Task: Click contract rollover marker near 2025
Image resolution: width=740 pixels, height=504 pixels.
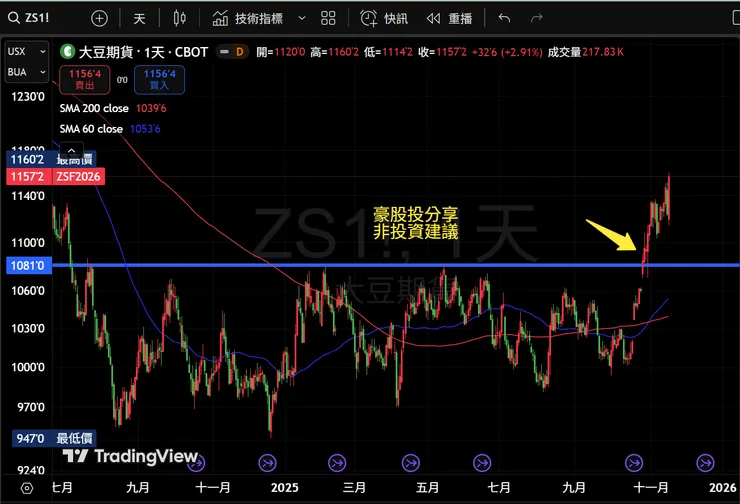Action: point(267,463)
